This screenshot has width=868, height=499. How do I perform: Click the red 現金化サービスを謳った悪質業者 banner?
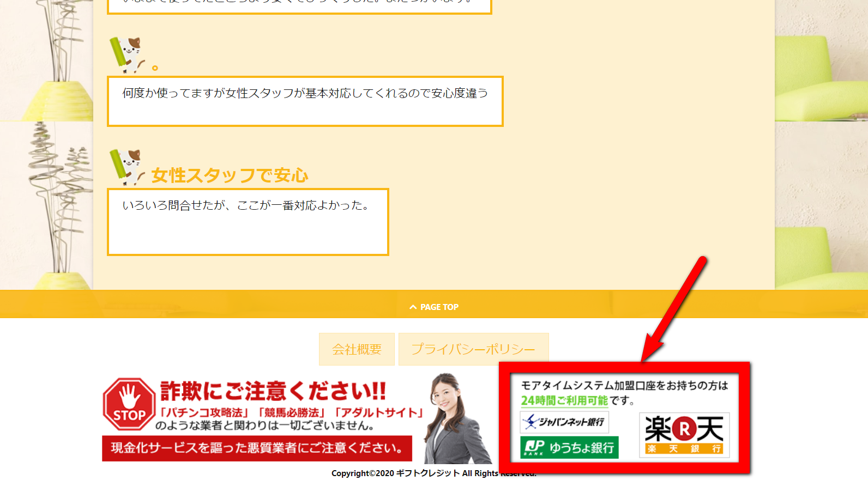click(257, 448)
